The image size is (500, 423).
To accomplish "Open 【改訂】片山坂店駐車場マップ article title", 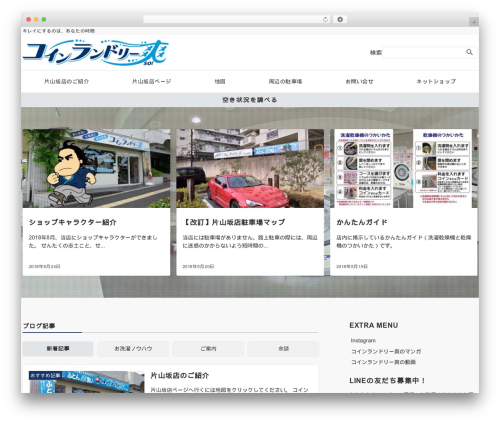I will (x=234, y=222).
